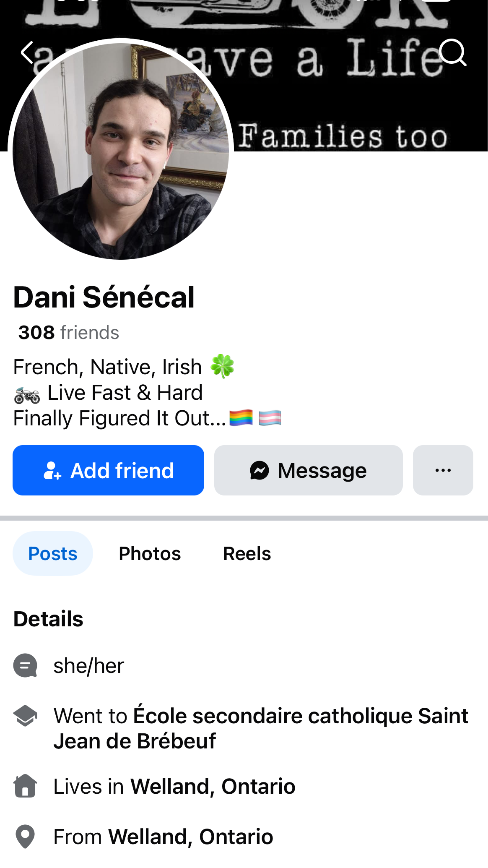Viewport: 488px width, 868px height.
Task: Tap the Messenger icon in Message button
Action: point(260,470)
